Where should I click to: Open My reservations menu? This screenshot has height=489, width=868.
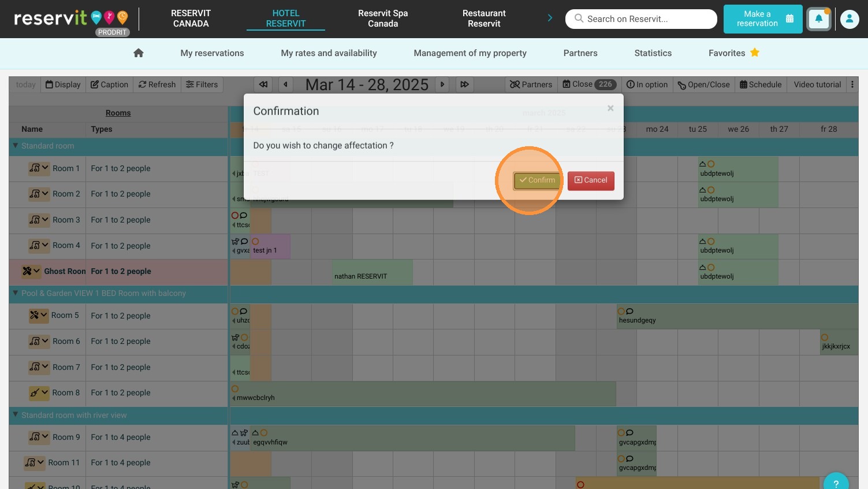[x=212, y=53]
